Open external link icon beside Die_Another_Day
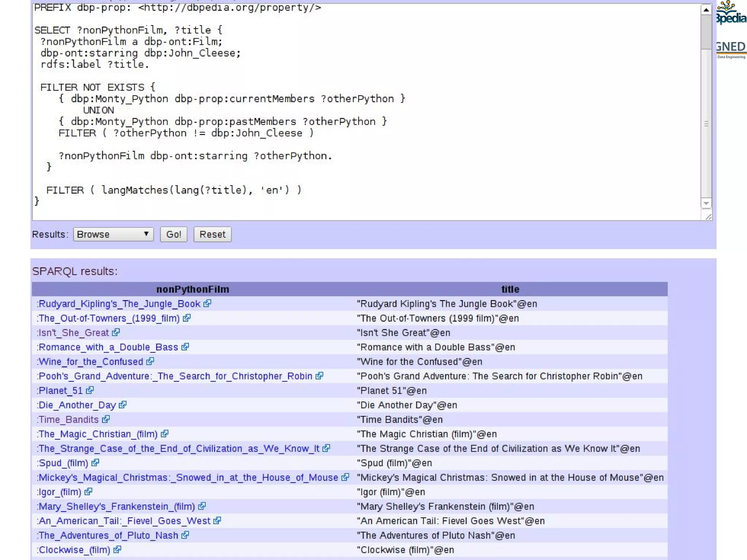 point(123,405)
